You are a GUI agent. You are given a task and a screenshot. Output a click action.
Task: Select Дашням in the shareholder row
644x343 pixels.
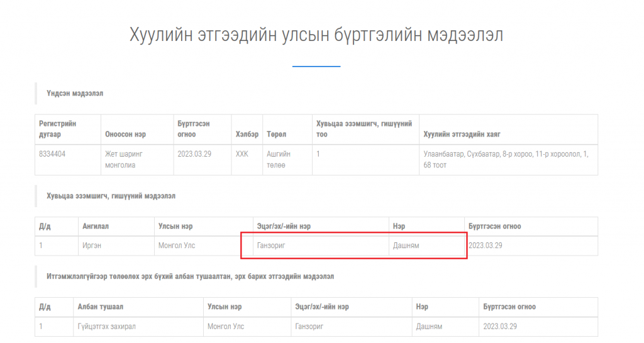[x=406, y=245]
